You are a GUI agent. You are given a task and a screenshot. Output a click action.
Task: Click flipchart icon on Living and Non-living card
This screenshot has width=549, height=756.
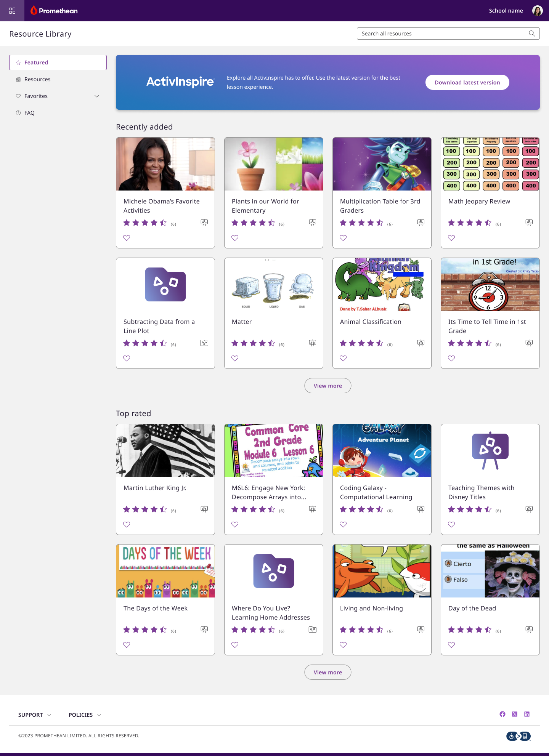(x=421, y=629)
